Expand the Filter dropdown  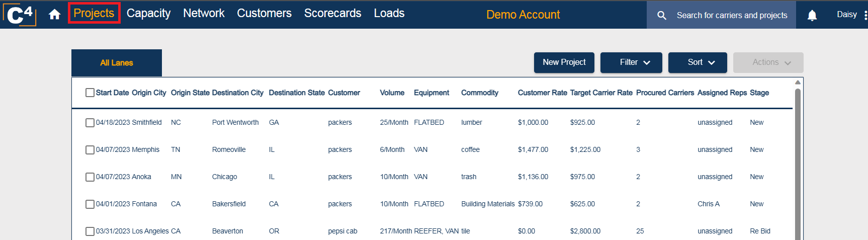pos(631,62)
